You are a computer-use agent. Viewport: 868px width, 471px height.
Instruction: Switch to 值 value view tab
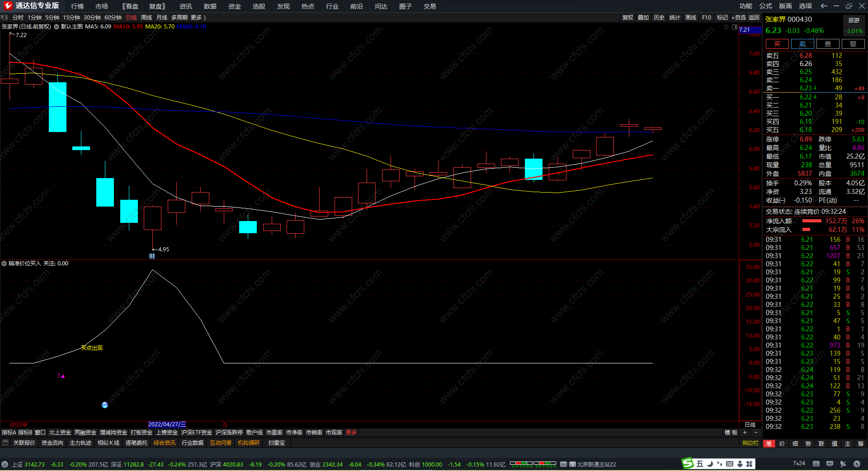click(834, 443)
